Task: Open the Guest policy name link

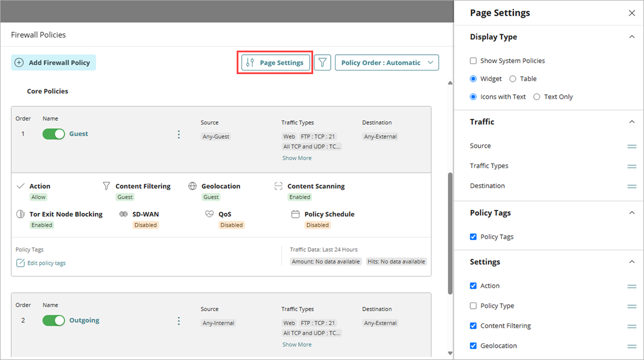Action: click(78, 134)
